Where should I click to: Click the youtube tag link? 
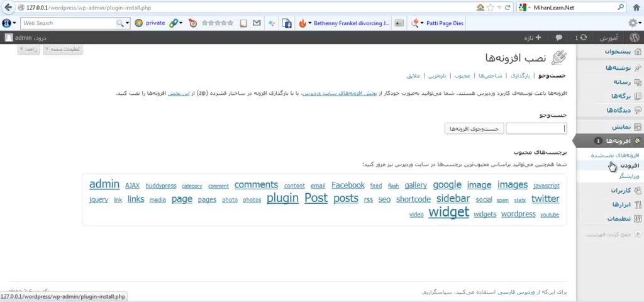pyautogui.click(x=550, y=215)
